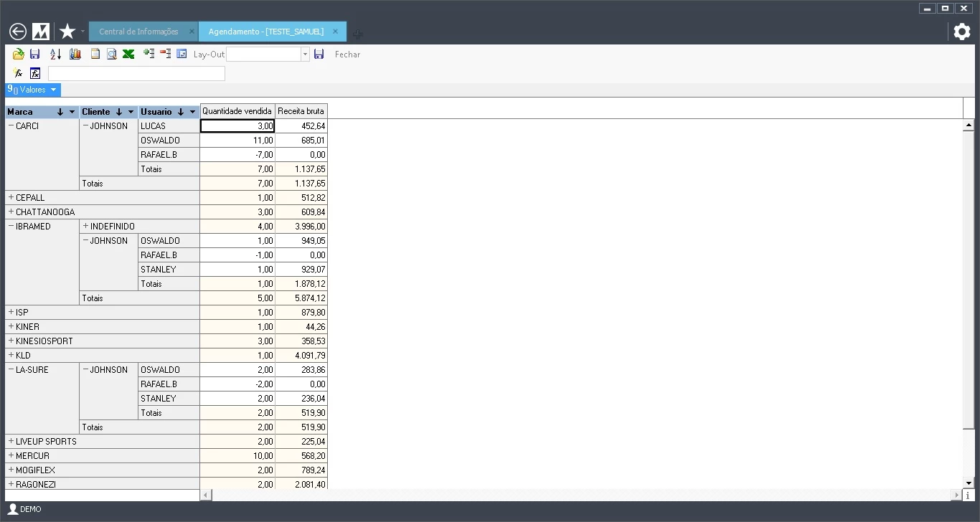Click the new formula fx icon
The image size is (980, 522).
(19, 73)
